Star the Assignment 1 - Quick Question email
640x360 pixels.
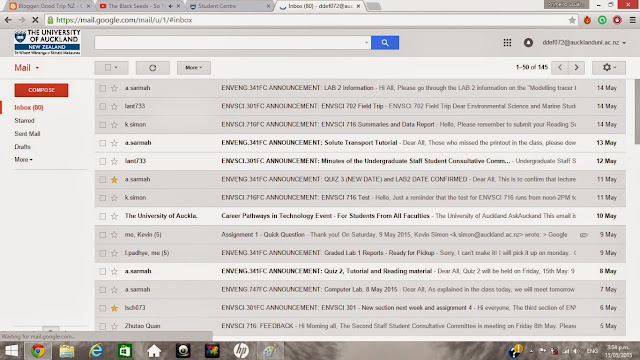pos(114,235)
